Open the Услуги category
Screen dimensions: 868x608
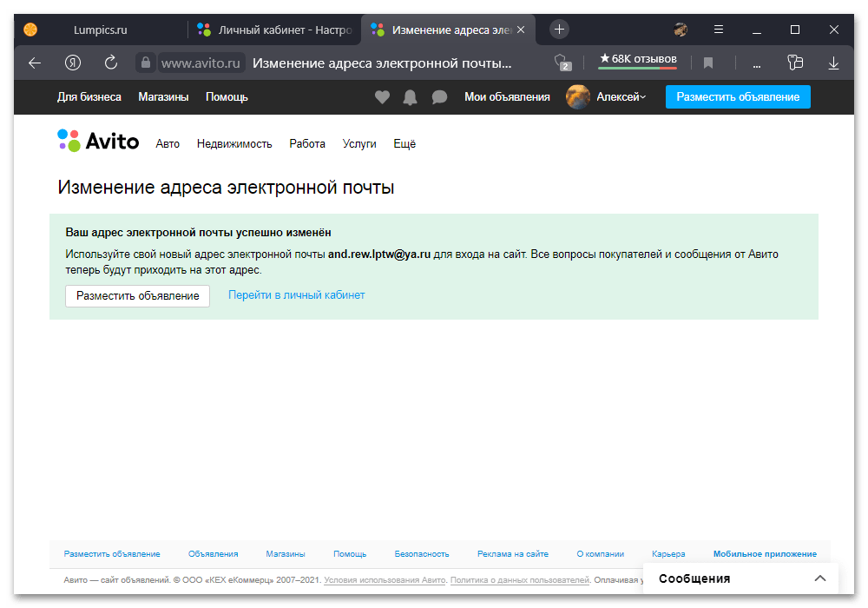[359, 144]
